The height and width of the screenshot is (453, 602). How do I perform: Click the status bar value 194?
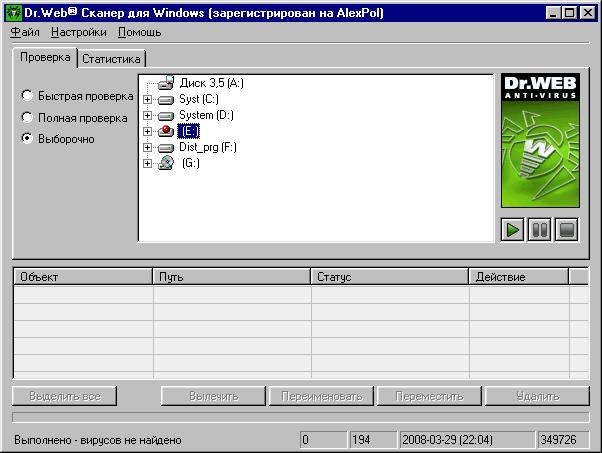click(373, 440)
